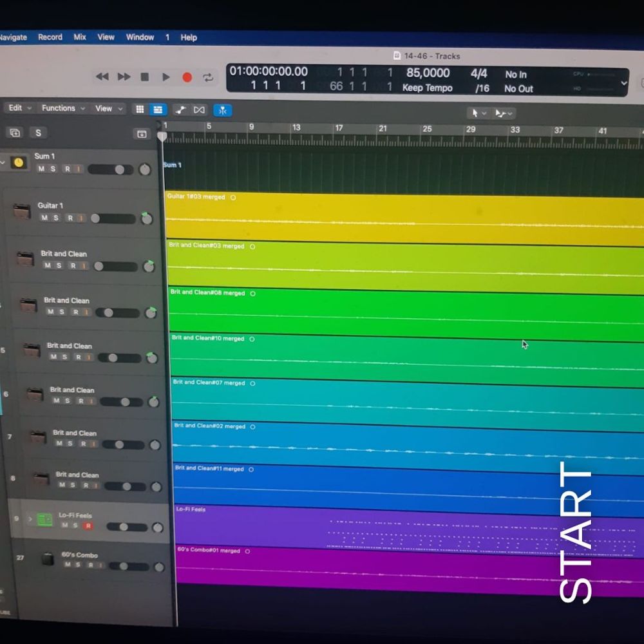Screen dimensions: 644x644
Task: Select the 60's Combo#01 merged region
Action: (410, 572)
